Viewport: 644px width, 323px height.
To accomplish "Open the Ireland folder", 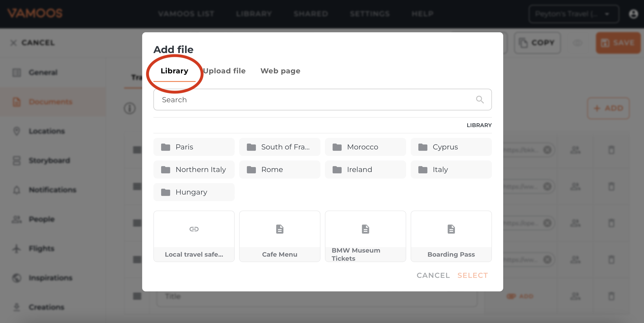I will [x=365, y=170].
